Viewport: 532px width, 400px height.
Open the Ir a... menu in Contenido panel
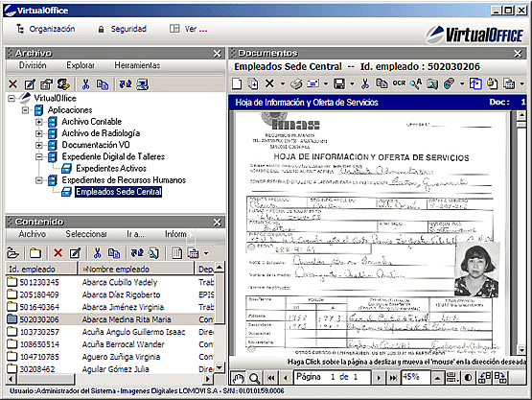click(x=135, y=234)
